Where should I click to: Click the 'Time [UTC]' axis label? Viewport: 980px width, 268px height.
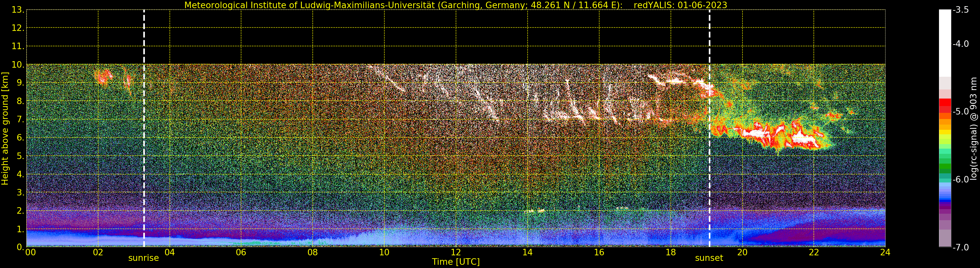click(x=456, y=262)
